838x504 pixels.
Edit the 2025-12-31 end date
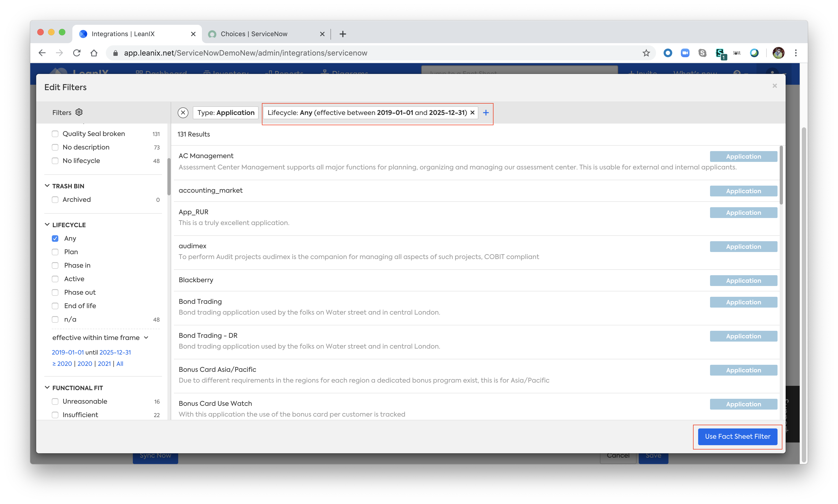(115, 353)
